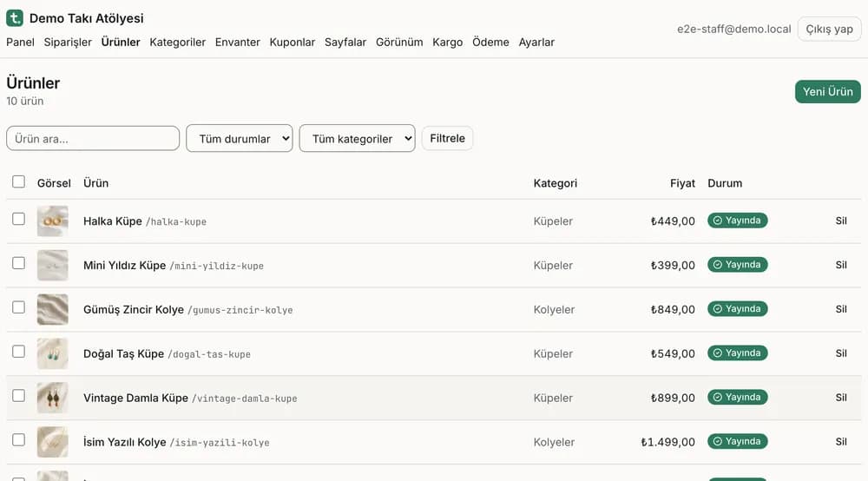Click the 10 ürün count text

[25, 102]
